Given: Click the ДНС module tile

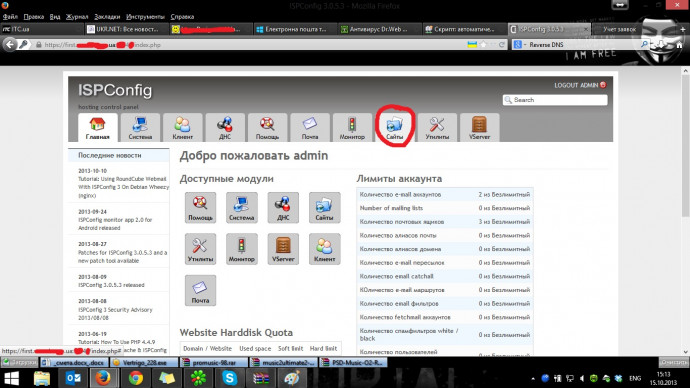Looking at the screenshot, I should pos(283,208).
